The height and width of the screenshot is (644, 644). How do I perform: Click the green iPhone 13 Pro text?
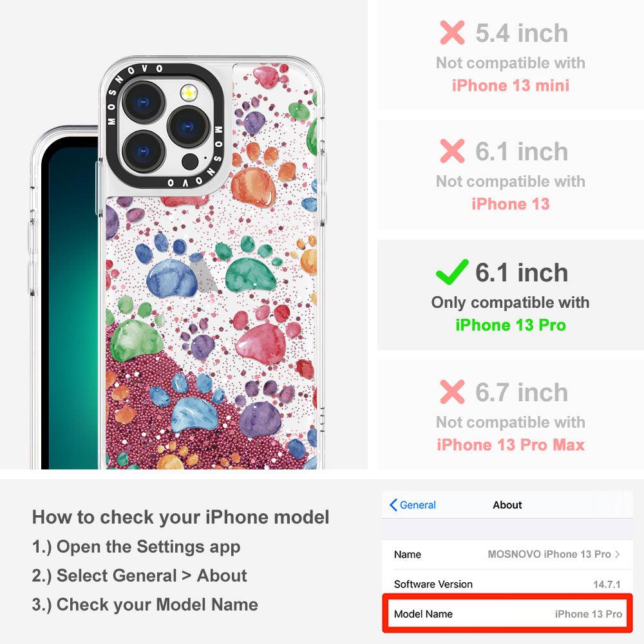(x=511, y=325)
